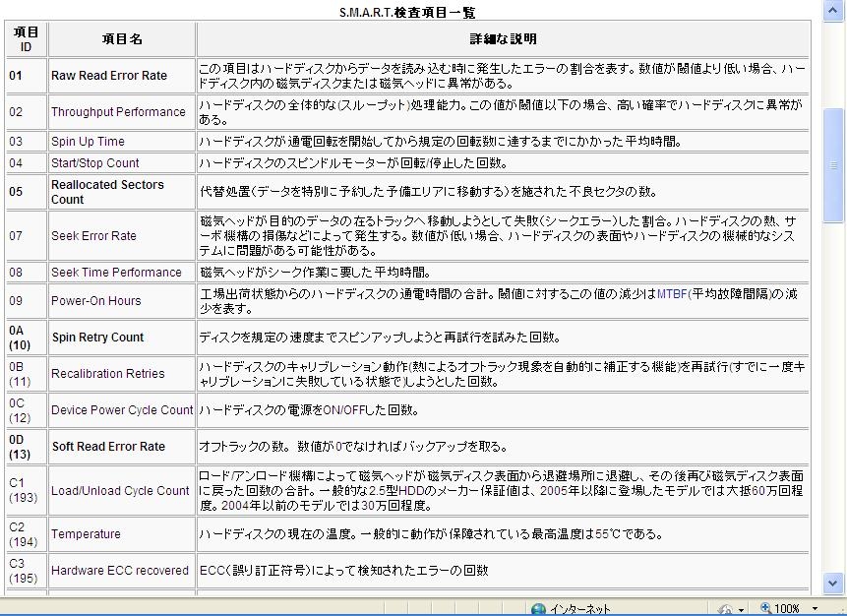Click the 項目 ID column header
The height and width of the screenshot is (616, 847).
point(26,39)
